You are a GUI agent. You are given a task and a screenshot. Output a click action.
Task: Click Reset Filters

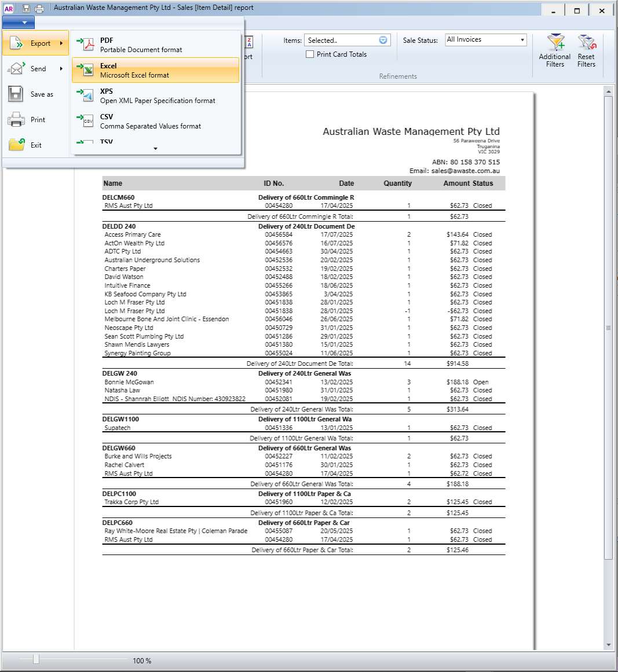tap(586, 51)
